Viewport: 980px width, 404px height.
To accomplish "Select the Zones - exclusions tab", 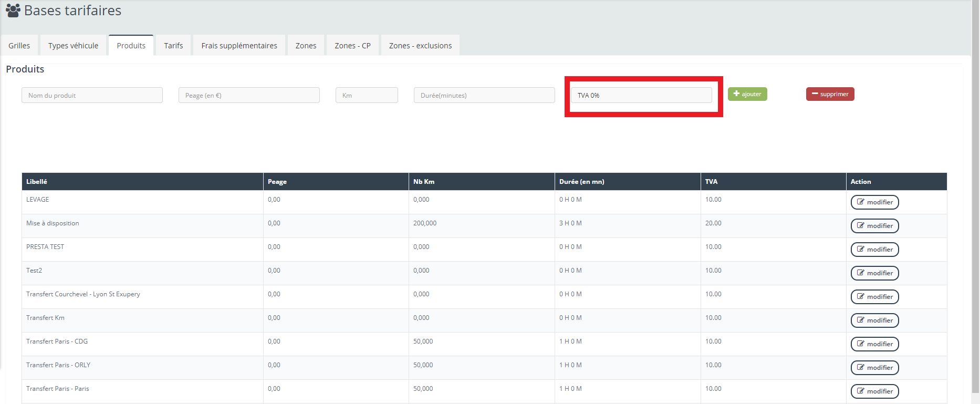I will pos(420,46).
